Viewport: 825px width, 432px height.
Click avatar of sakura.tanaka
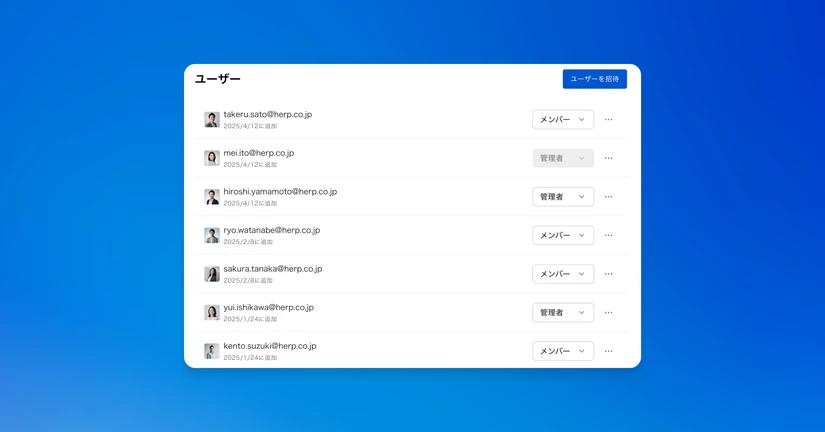pyautogui.click(x=212, y=274)
